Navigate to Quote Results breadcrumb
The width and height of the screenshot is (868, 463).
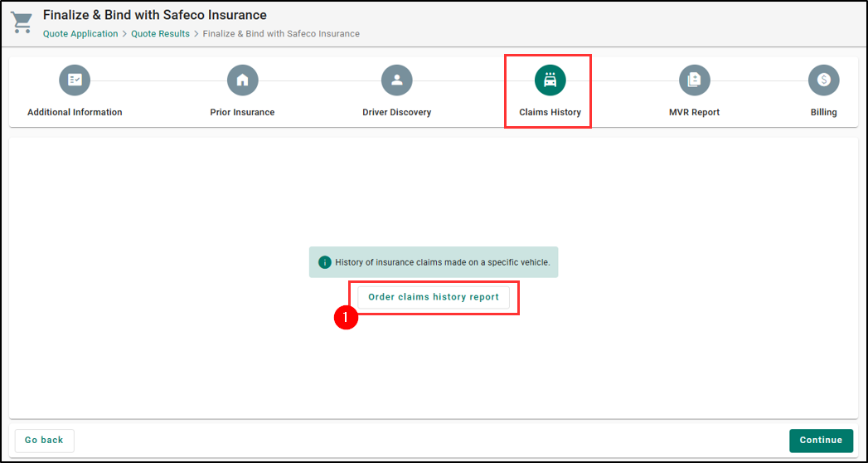tap(161, 34)
